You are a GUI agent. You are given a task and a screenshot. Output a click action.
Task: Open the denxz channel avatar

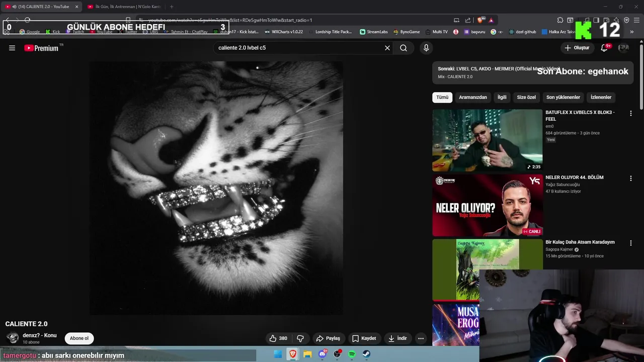pyautogui.click(x=13, y=338)
